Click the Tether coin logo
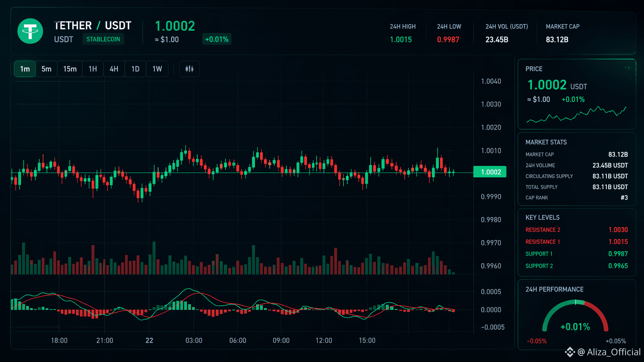 click(x=30, y=31)
